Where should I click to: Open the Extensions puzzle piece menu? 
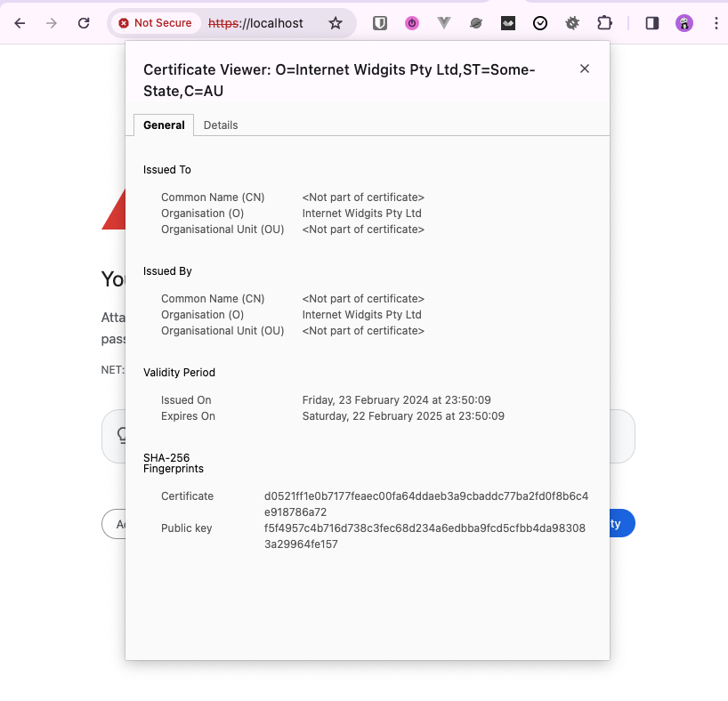604,23
